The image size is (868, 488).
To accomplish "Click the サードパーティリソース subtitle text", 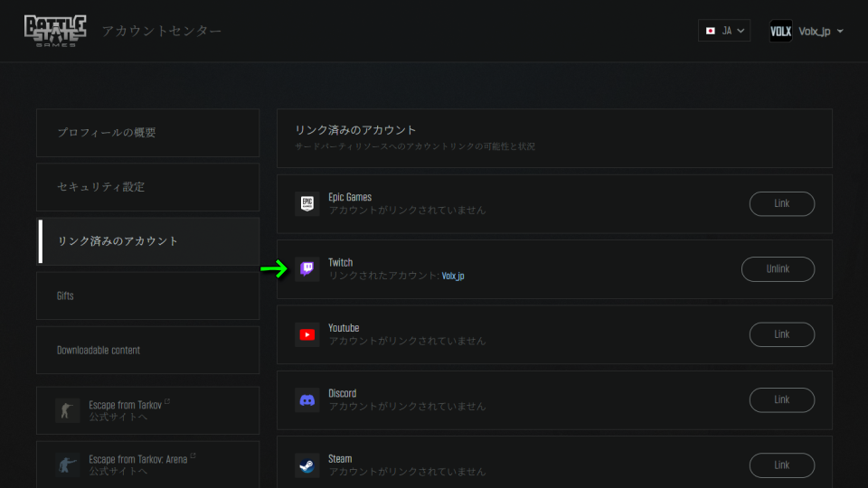I will pos(415,146).
